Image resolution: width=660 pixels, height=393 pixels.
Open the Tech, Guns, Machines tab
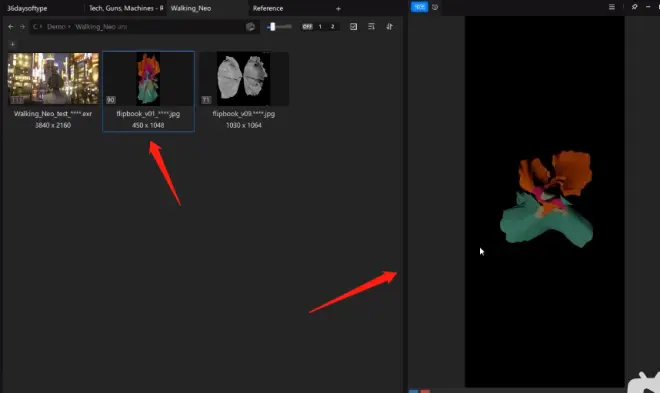(x=126, y=8)
